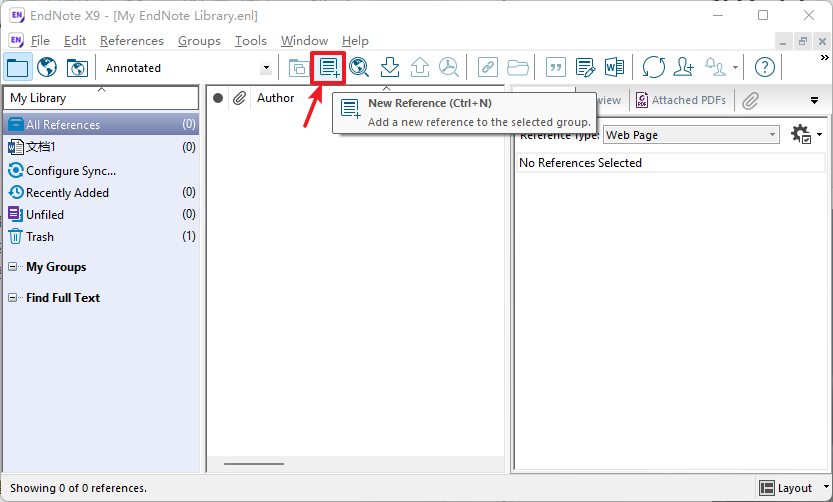Click the horizontal scrollbar in reference list
833x502 pixels.
[254, 464]
